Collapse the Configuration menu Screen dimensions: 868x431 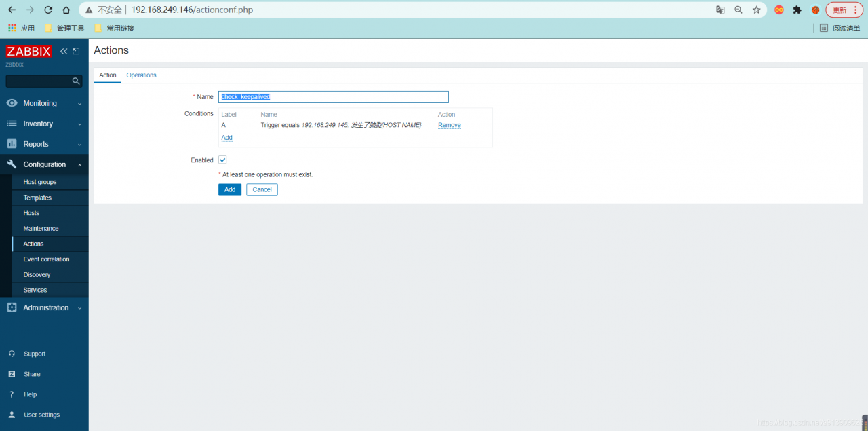tap(44, 164)
